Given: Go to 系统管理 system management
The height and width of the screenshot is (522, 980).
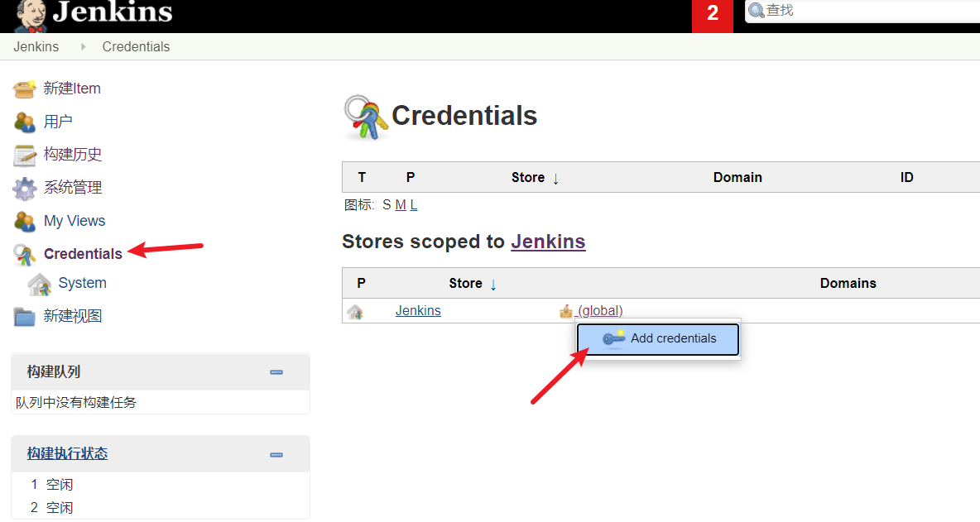Looking at the screenshot, I should click(73, 188).
